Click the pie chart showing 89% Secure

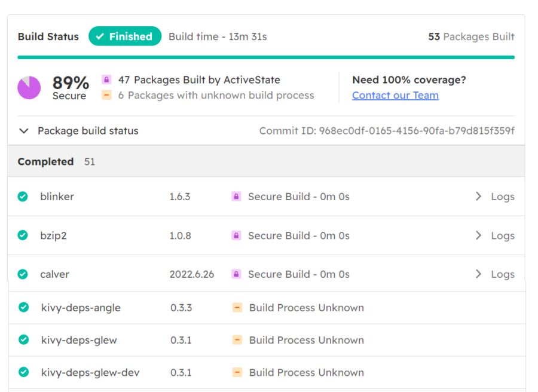29,88
